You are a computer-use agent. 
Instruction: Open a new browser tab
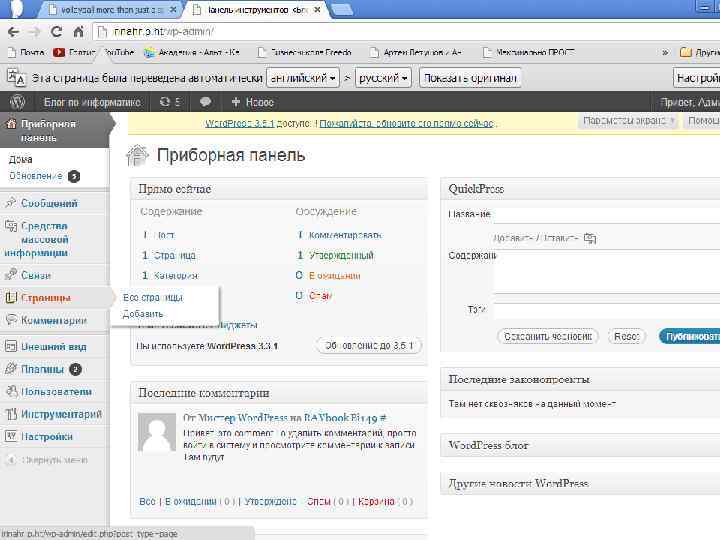pyautogui.click(x=342, y=10)
